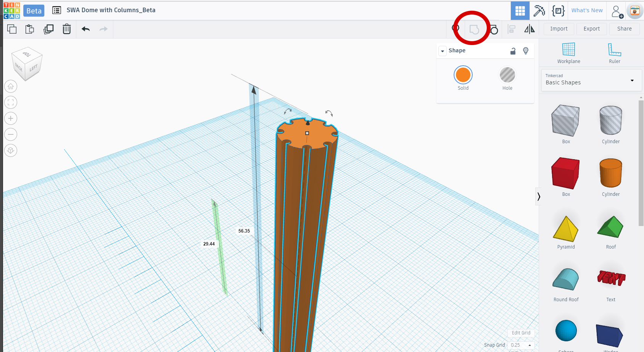Open the Basic Shapes dropdown
644x352 pixels.
pos(591,80)
